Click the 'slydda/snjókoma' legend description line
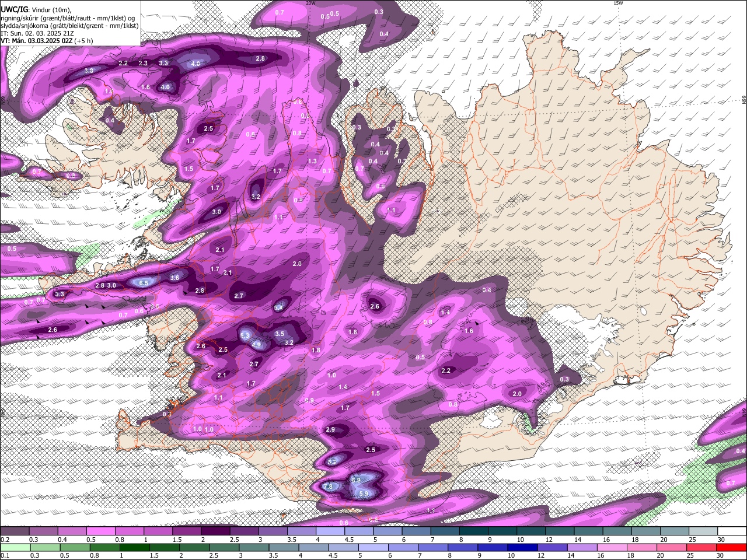Viewport: 747px width, 560px height. pyautogui.click(x=69, y=26)
